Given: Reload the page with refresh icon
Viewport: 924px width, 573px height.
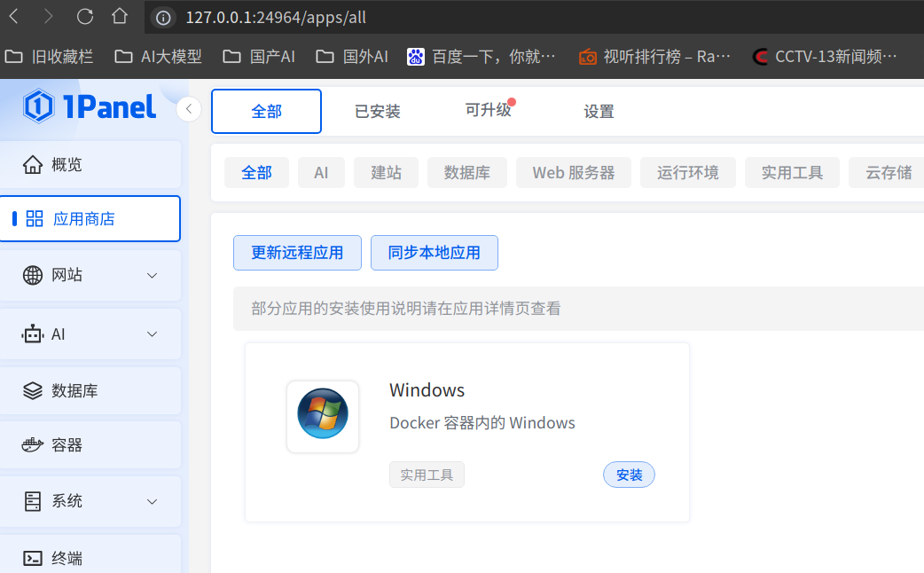Looking at the screenshot, I should click(x=85, y=17).
